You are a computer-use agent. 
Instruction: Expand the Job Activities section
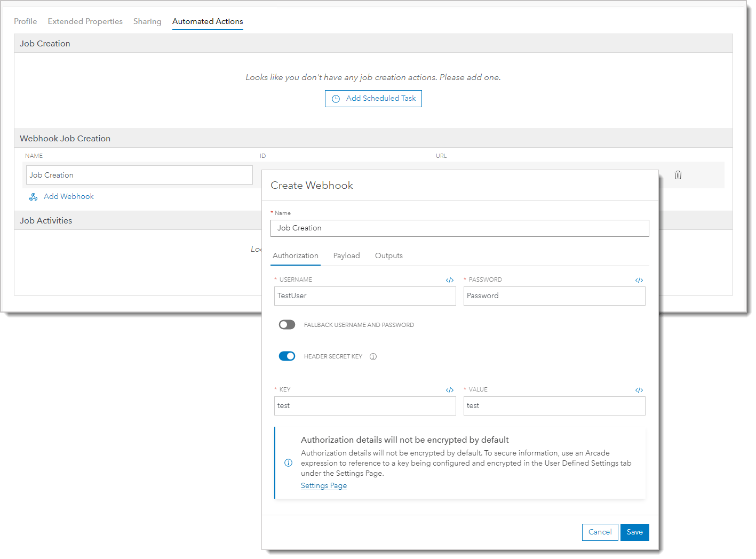pyautogui.click(x=45, y=220)
